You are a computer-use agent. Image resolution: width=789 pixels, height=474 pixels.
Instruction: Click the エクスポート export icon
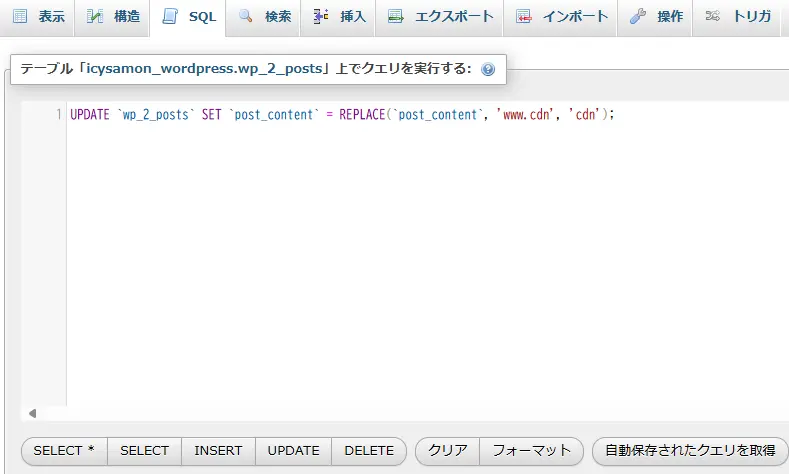[x=396, y=16]
